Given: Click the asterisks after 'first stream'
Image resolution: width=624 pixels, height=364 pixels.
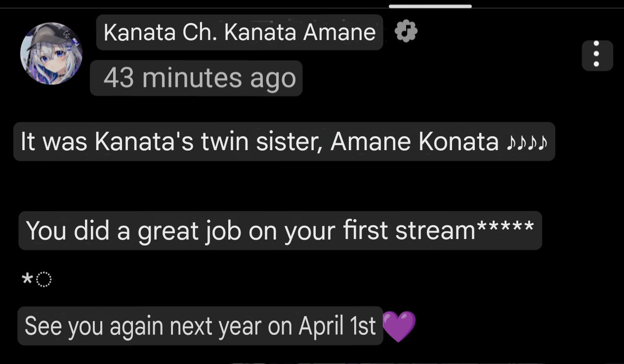Looking at the screenshot, I should [504, 229].
